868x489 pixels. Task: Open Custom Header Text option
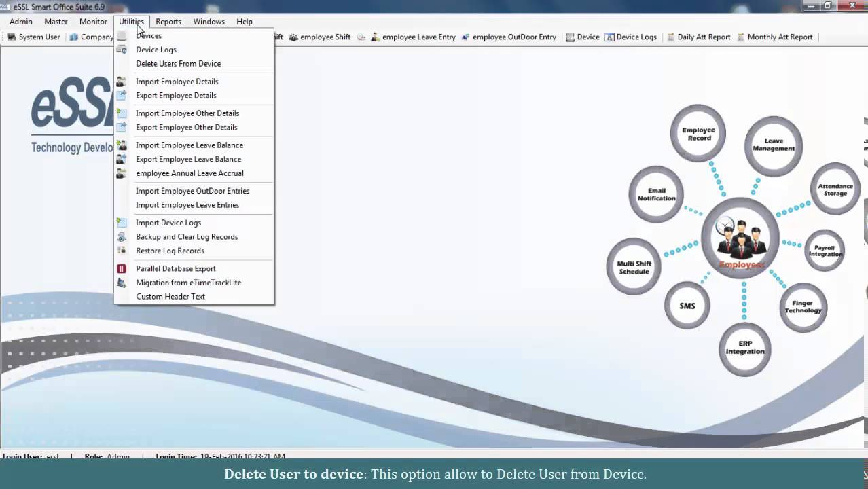click(x=194, y=297)
